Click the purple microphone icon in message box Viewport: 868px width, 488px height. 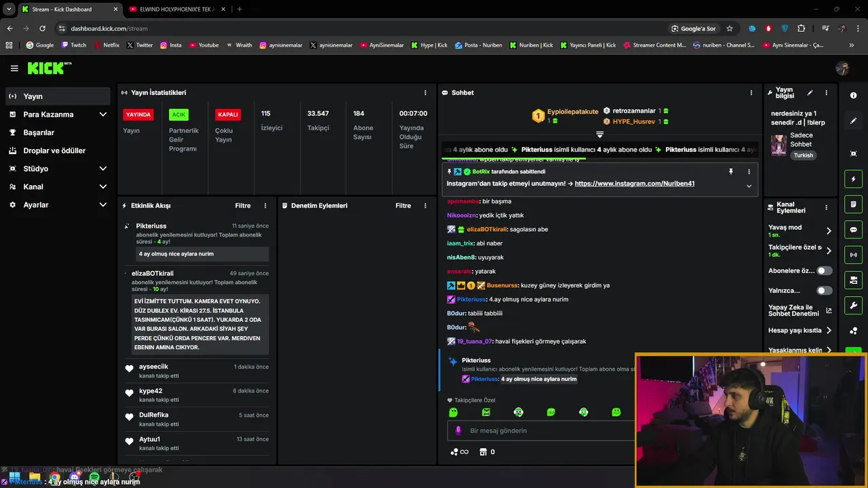coord(458,430)
